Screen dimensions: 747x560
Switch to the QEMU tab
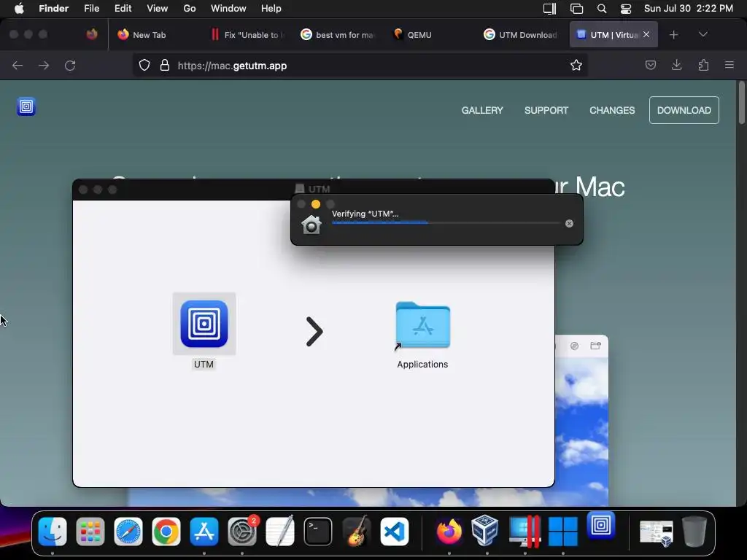point(429,35)
